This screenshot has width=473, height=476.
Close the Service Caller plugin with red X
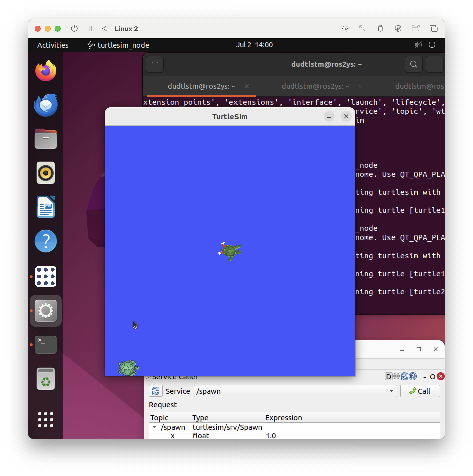tap(441, 376)
